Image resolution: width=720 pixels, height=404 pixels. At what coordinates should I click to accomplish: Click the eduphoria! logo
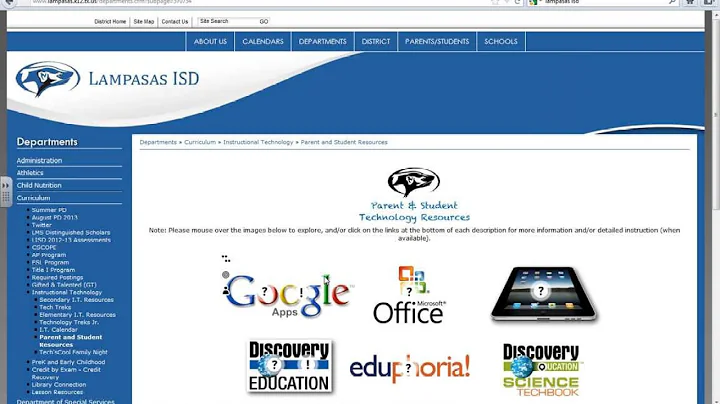410,368
